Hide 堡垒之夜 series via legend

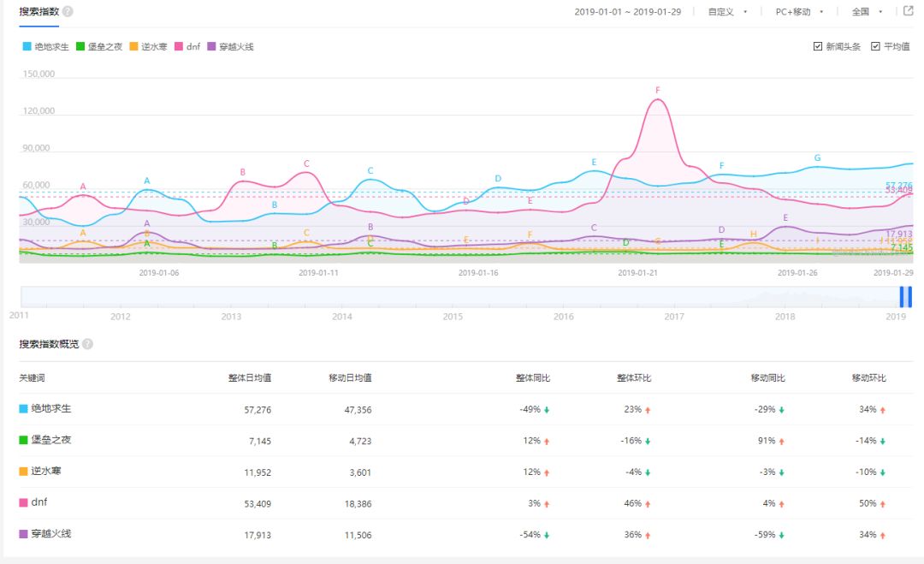[99, 46]
